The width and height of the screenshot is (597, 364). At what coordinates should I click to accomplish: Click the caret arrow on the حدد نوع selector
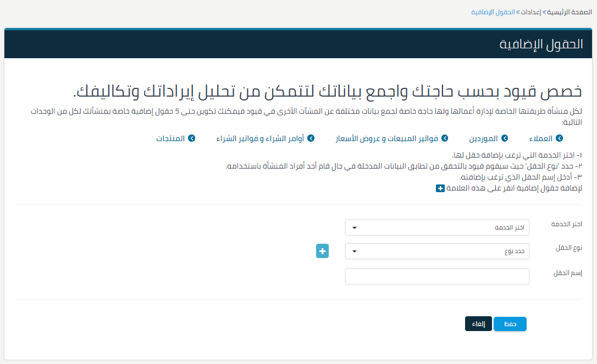(x=355, y=251)
